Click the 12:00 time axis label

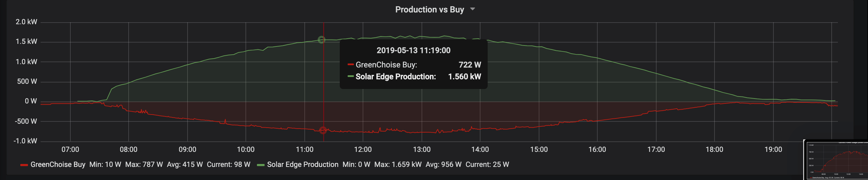[x=363, y=149]
